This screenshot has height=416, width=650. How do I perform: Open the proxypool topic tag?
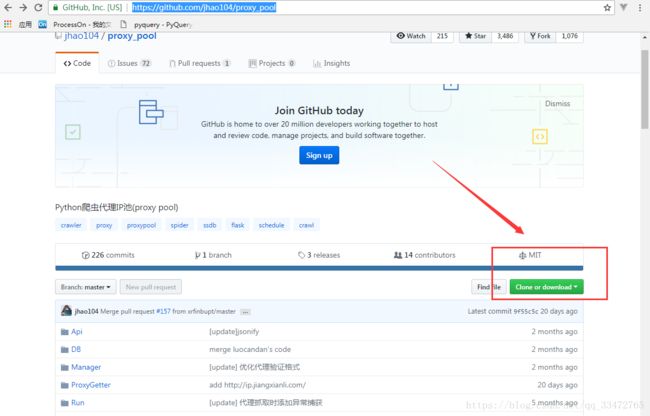pyautogui.click(x=141, y=225)
